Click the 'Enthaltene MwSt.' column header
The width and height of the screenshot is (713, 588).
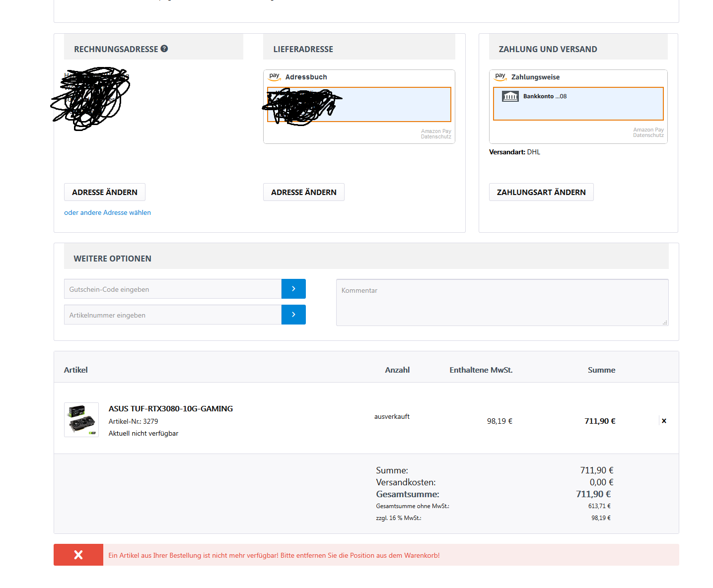481,370
